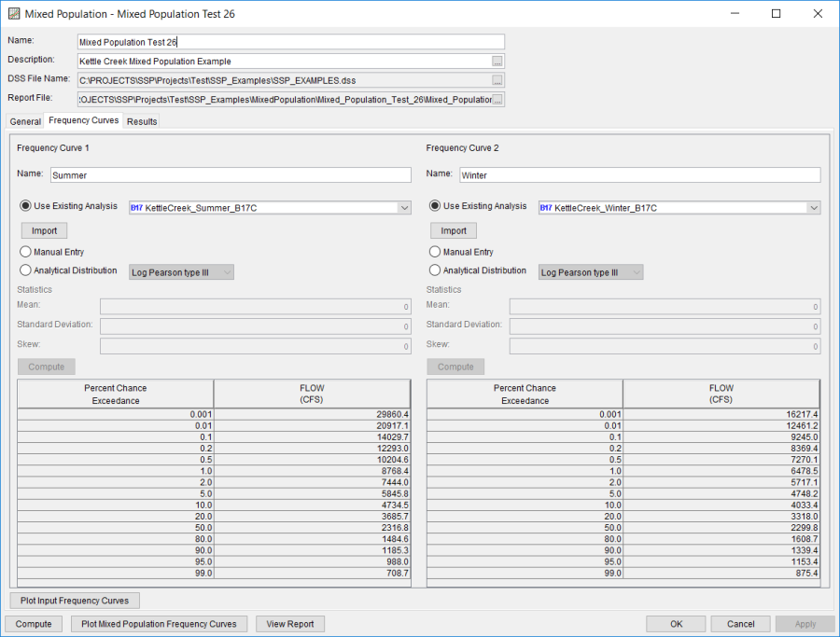840x637 pixels.
Task: Expand the KettleCreek_Summer_B17C analysis dropdown
Action: coord(404,208)
